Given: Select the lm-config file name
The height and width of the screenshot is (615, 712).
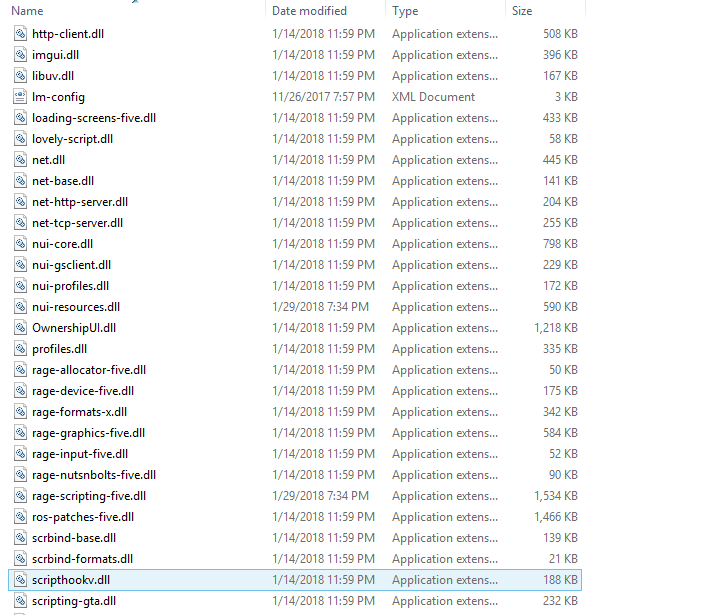Looking at the screenshot, I should pos(58,97).
